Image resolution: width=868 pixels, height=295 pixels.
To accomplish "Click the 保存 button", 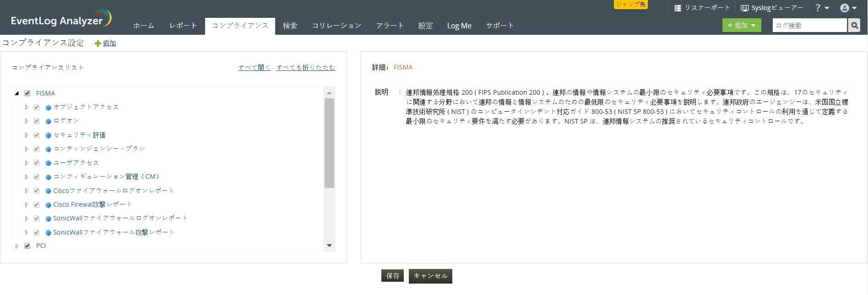I will 393,276.
